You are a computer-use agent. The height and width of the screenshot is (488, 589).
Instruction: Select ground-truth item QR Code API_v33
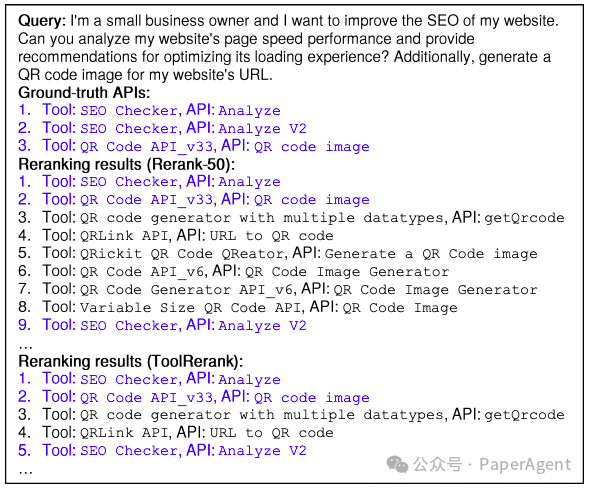pyautogui.click(x=194, y=146)
